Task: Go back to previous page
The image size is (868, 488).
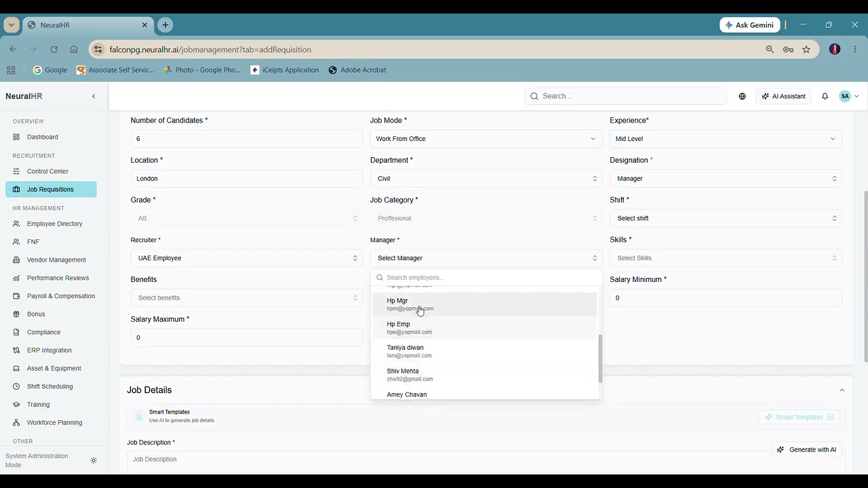Action: (x=13, y=49)
